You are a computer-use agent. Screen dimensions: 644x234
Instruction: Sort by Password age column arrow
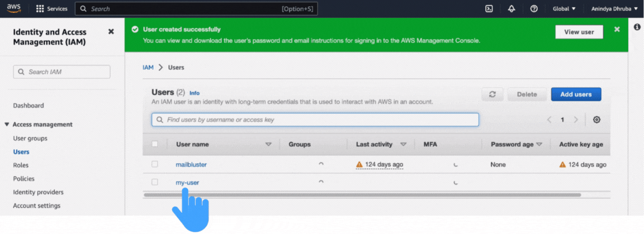pyautogui.click(x=539, y=145)
